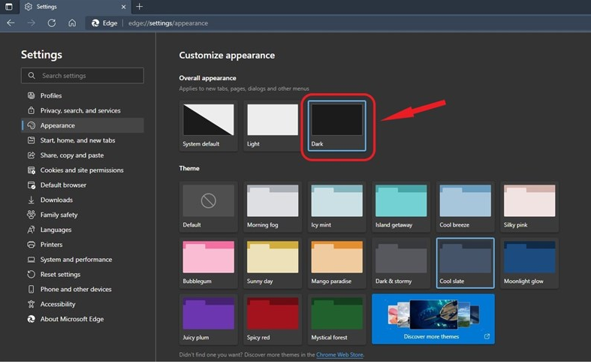The image size is (591, 364).
Task: Apply the Juicy plum theme
Action: click(209, 319)
